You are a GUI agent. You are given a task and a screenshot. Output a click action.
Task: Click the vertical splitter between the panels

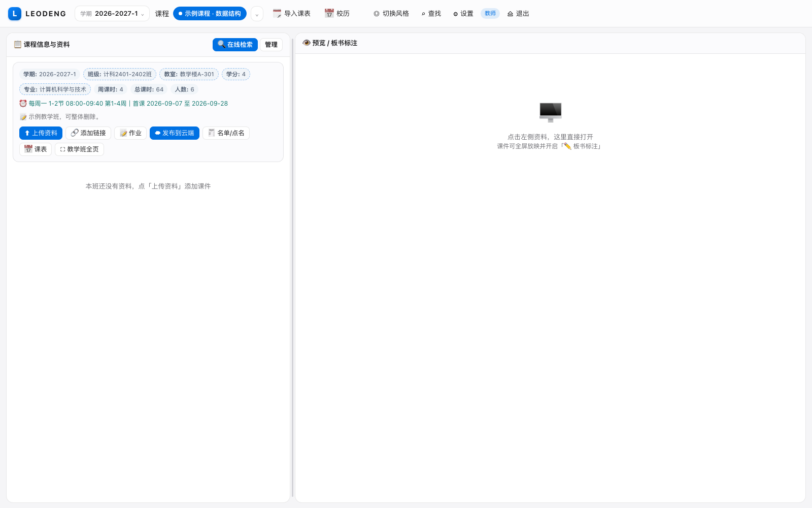click(x=293, y=268)
